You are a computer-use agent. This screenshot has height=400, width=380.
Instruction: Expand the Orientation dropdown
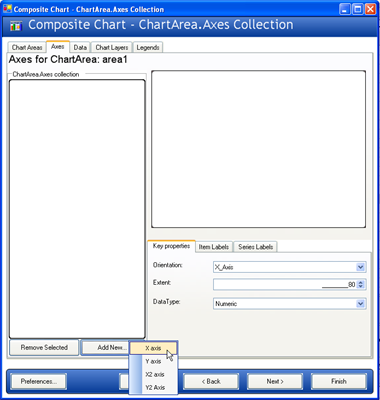[x=360, y=267]
